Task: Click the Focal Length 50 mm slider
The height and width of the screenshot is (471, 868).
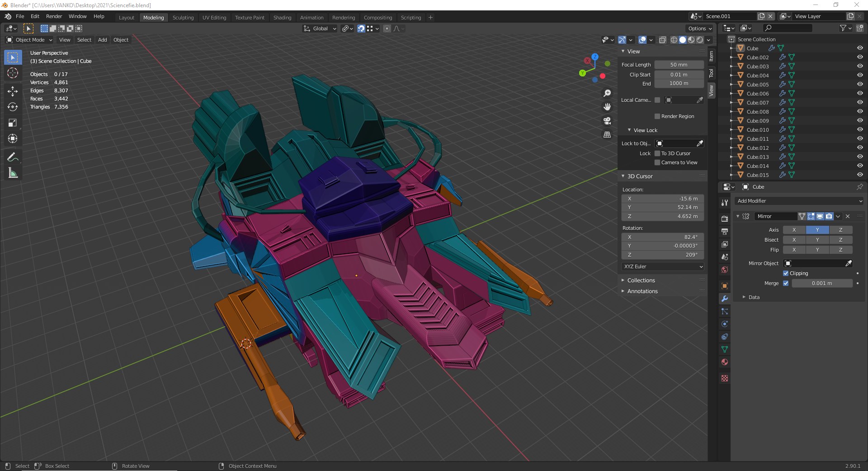Action: click(679, 65)
